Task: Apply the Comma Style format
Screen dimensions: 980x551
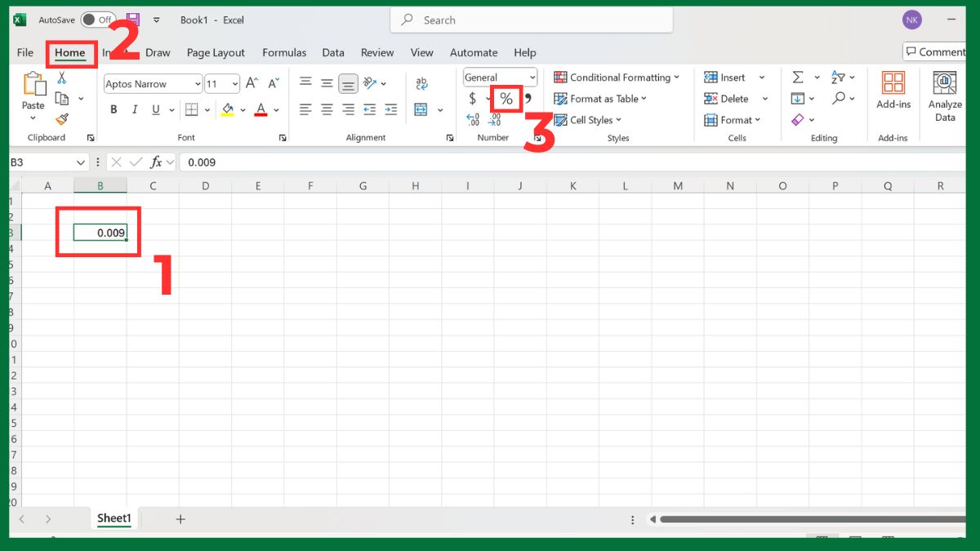Action: pos(527,99)
